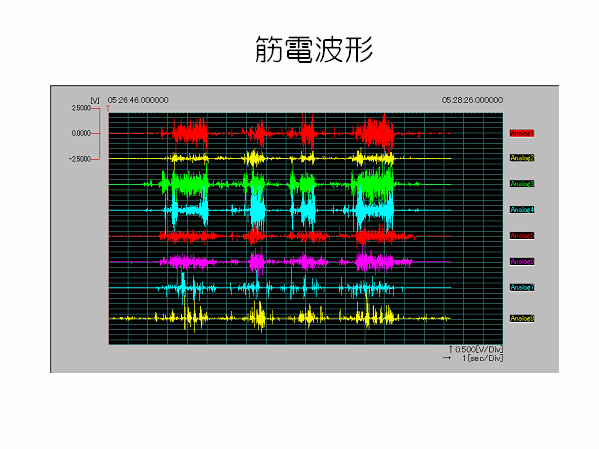The width and height of the screenshot is (599, 449).
Task: Click the 0.0000 voltage axis tick label
Action: click(81, 133)
